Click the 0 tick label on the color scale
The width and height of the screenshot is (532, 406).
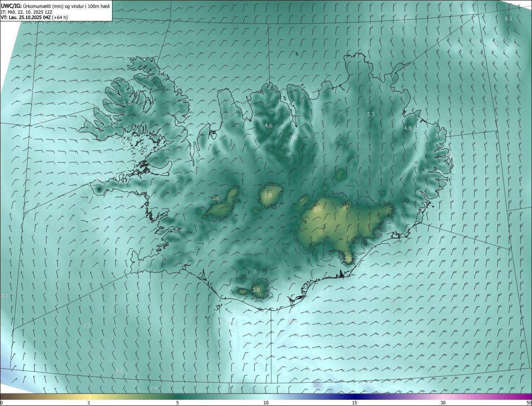(x=2, y=403)
